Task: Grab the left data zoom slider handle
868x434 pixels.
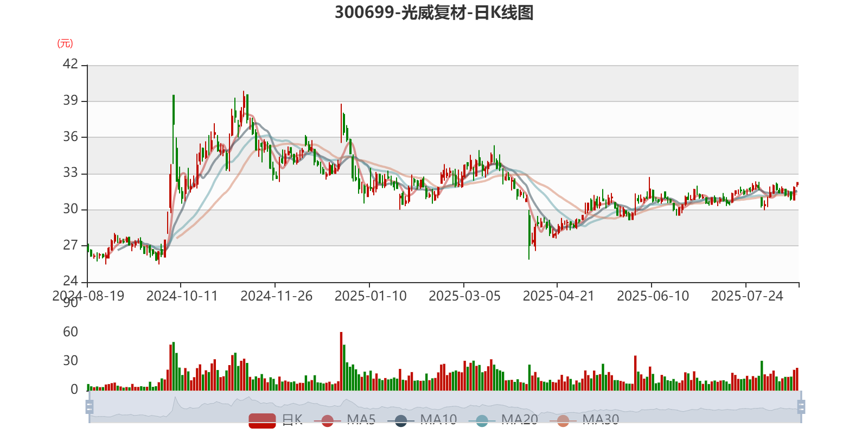Action: click(x=90, y=406)
